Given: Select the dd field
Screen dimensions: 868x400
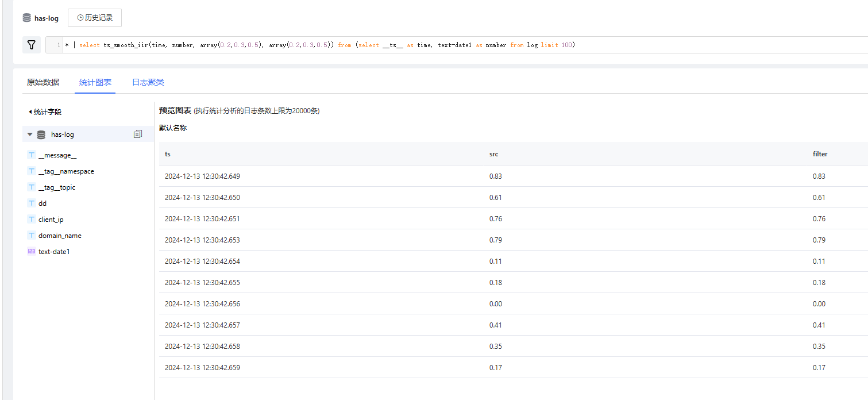Looking at the screenshot, I should click(x=43, y=203).
